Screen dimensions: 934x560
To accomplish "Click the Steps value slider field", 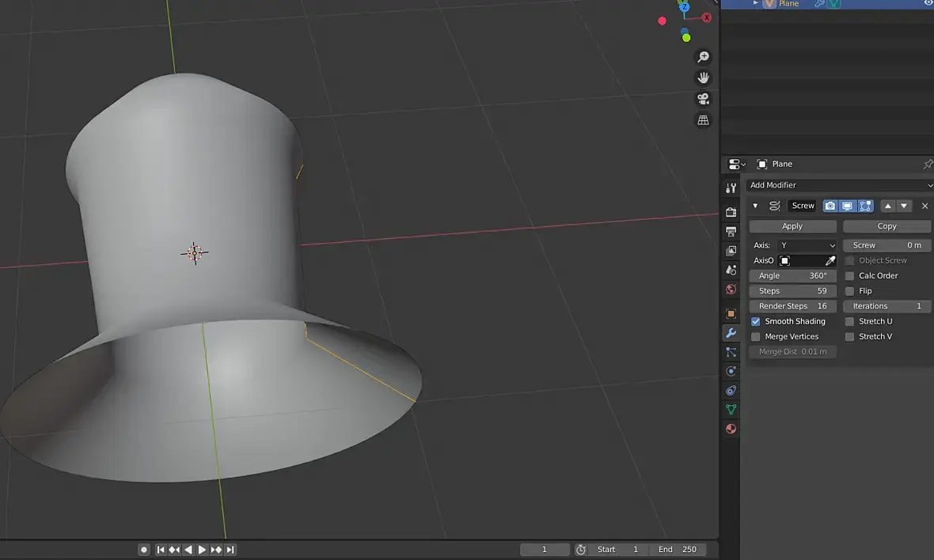I will [792, 291].
